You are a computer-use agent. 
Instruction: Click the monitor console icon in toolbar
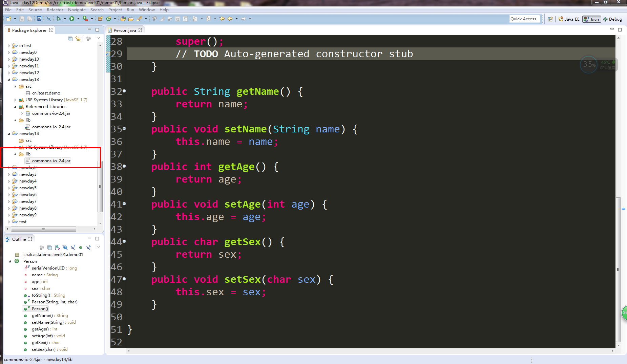[x=39, y=19]
